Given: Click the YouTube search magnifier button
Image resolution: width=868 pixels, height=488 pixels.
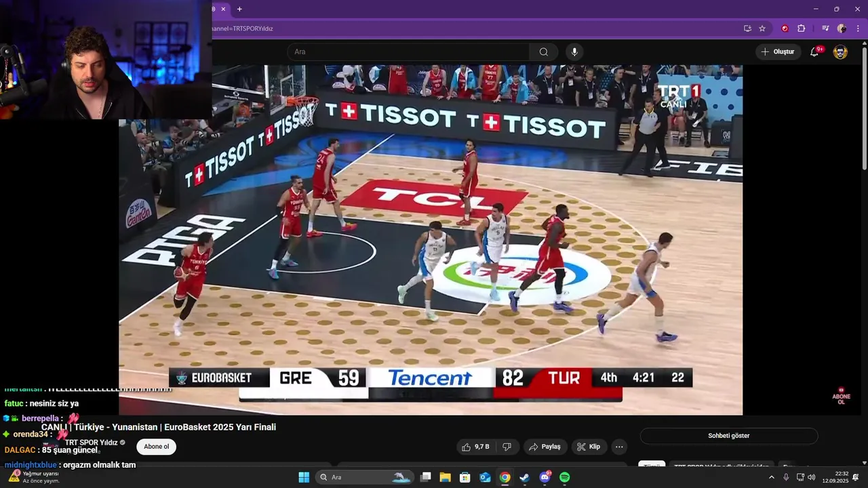Looking at the screenshot, I should click(x=544, y=52).
